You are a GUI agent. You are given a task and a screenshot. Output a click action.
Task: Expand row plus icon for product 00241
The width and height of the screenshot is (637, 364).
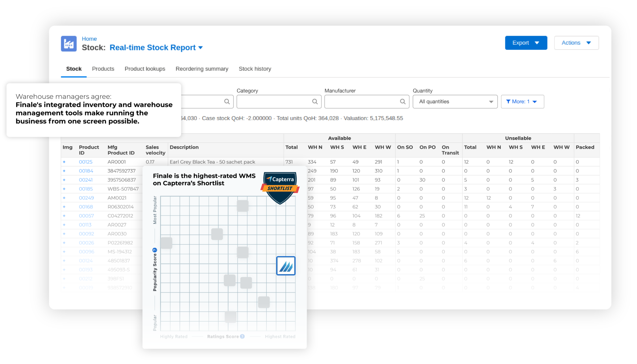coord(64,180)
